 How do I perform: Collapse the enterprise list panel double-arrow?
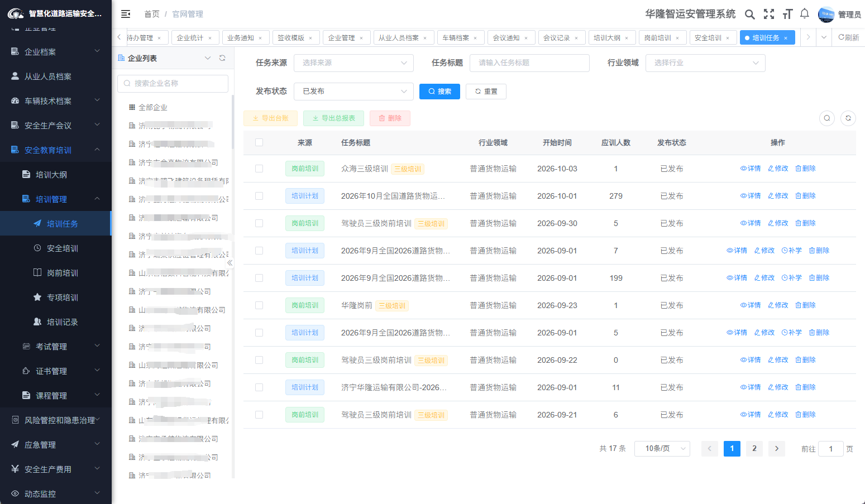pos(230,262)
